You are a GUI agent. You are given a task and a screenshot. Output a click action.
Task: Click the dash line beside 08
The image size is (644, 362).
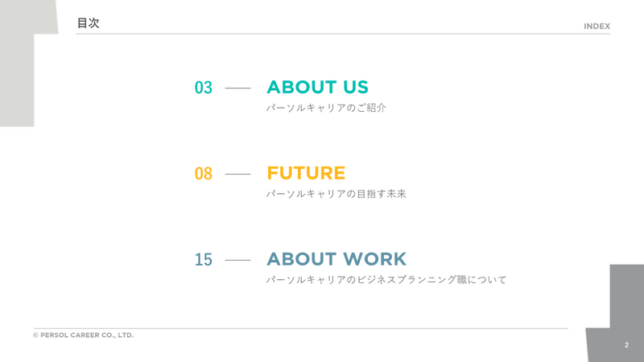coord(237,174)
